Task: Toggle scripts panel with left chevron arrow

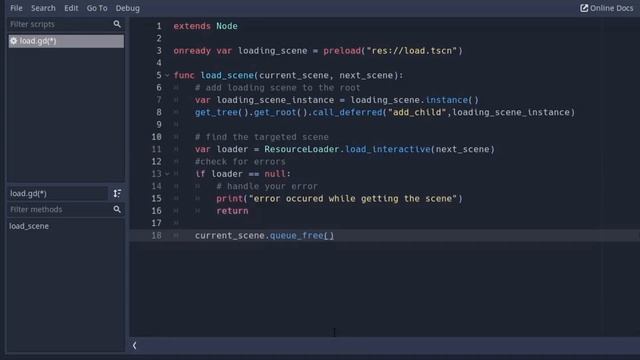Action: (x=134, y=345)
